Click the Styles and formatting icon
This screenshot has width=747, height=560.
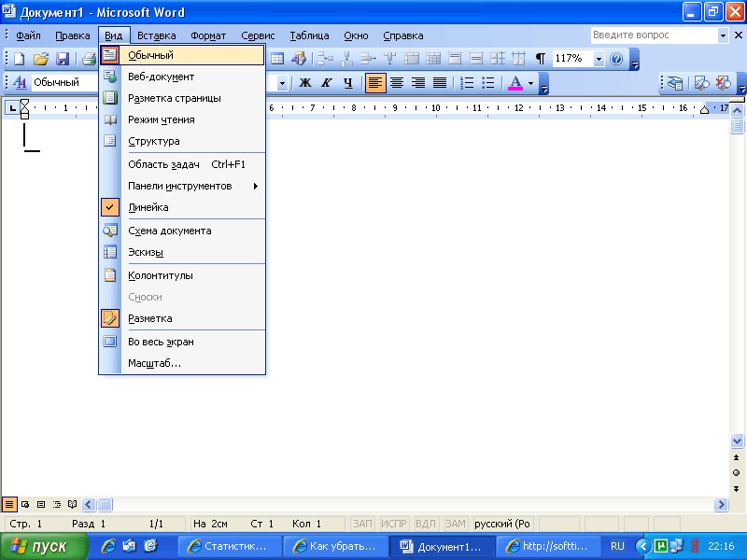[20, 83]
